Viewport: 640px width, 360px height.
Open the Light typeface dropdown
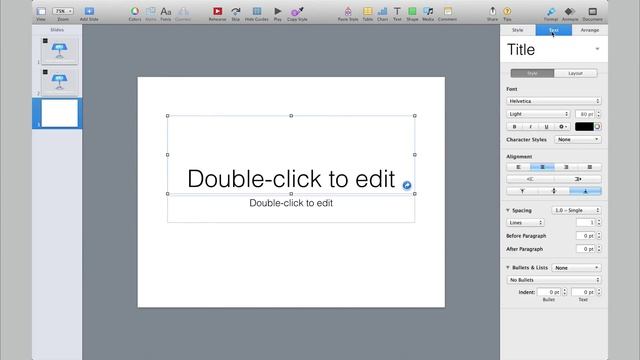coord(538,114)
